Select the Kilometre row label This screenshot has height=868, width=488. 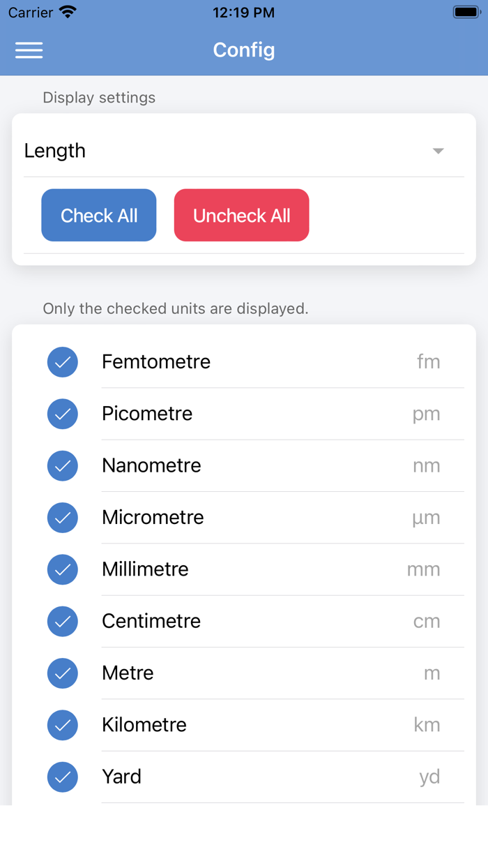tap(144, 724)
